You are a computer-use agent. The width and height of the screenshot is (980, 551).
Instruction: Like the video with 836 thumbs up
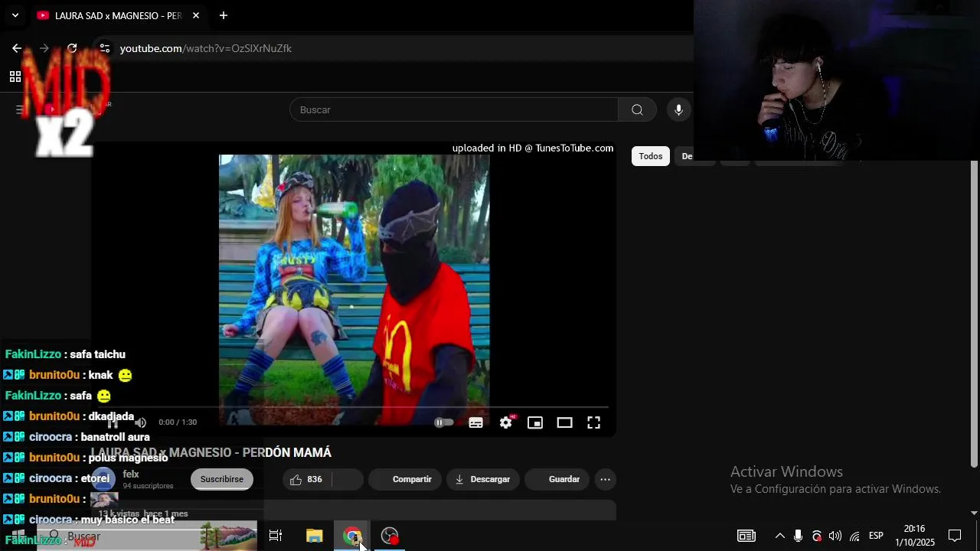click(x=305, y=479)
